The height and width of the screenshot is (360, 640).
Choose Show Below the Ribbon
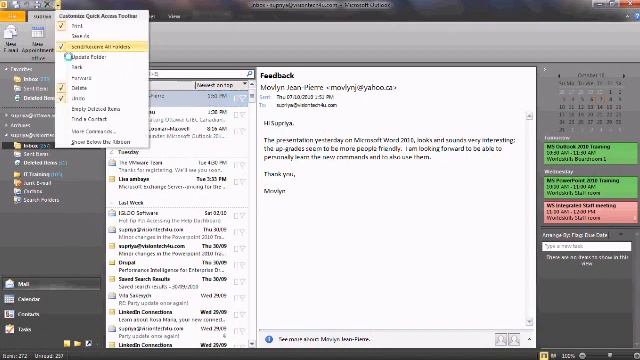click(102, 142)
